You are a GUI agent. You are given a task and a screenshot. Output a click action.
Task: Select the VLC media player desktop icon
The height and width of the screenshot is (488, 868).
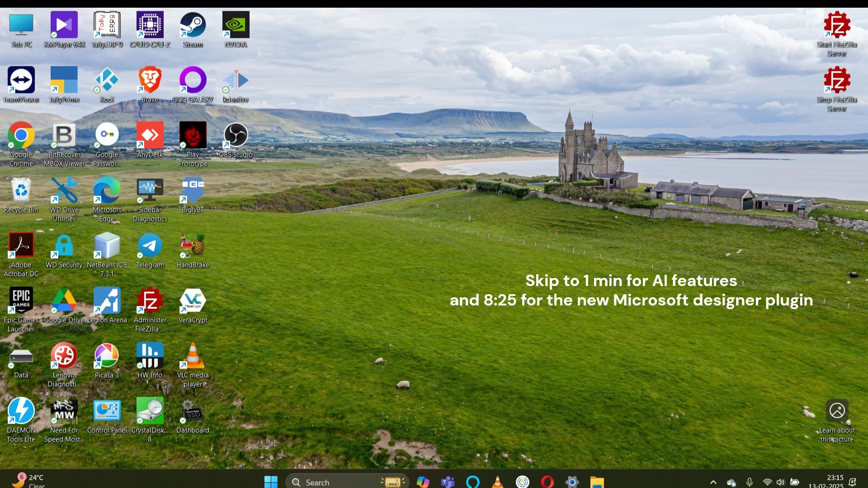click(193, 365)
